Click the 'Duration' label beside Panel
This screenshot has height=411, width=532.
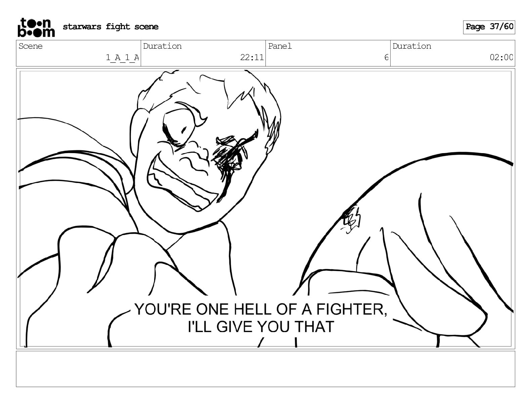click(x=412, y=46)
